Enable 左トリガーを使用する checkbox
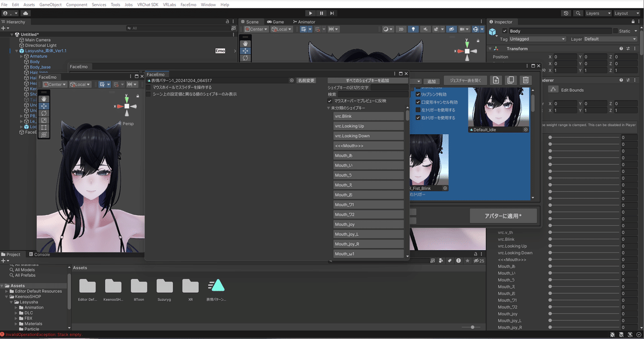This screenshot has width=644, height=339. (x=419, y=110)
